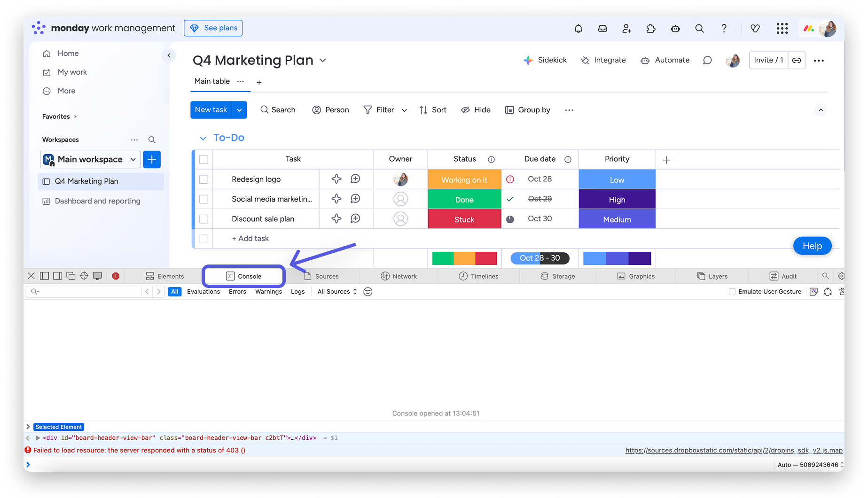Click the copy board link icon
Image resolution: width=868 pixels, height=498 pixels.
click(x=797, y=60)
